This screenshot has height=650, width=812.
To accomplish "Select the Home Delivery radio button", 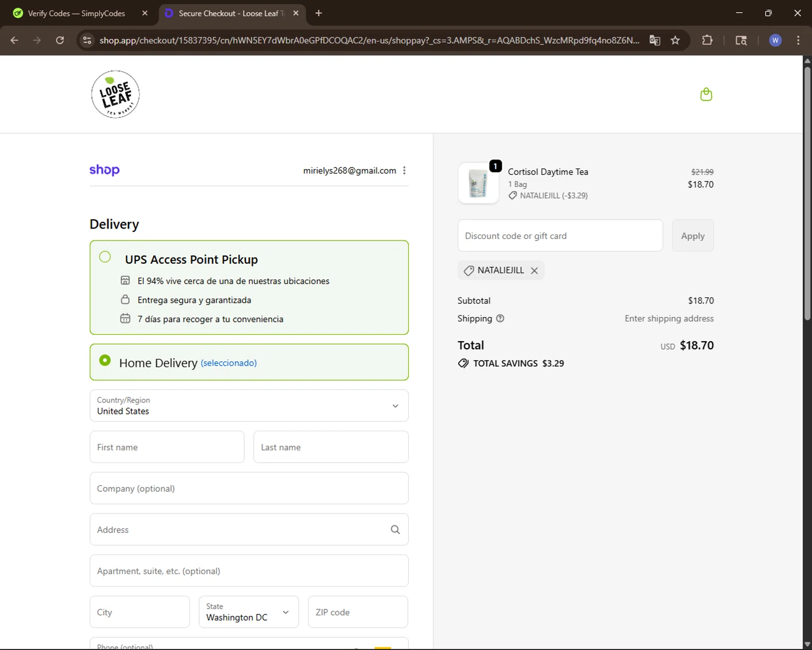I will (x=105, y=360).
